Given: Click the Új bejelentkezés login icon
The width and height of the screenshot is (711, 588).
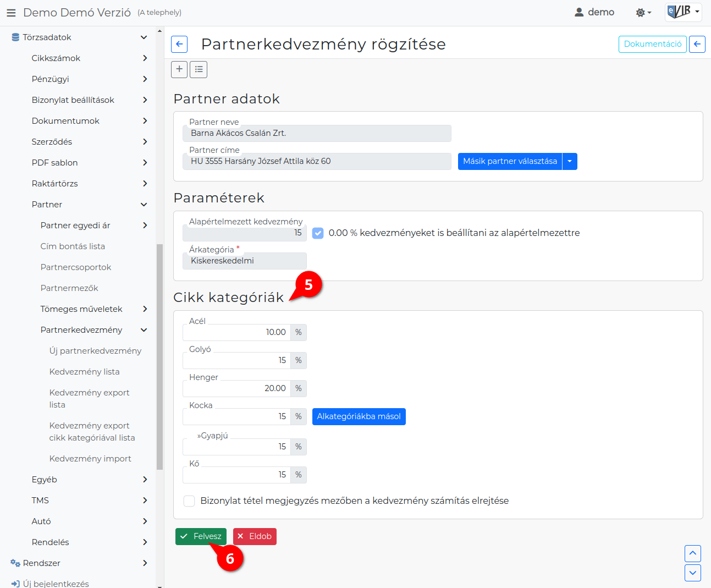Looking at the screenshot, I should 15,584.
